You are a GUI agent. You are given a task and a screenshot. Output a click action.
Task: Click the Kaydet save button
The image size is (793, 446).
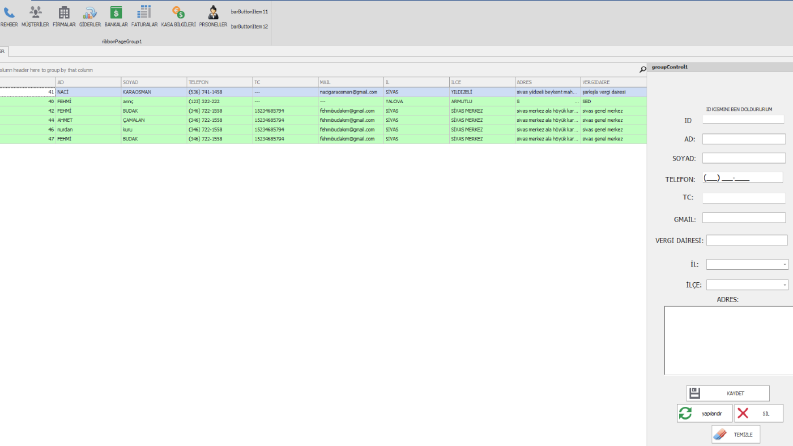pyautogui.click(x=728, y=393)
